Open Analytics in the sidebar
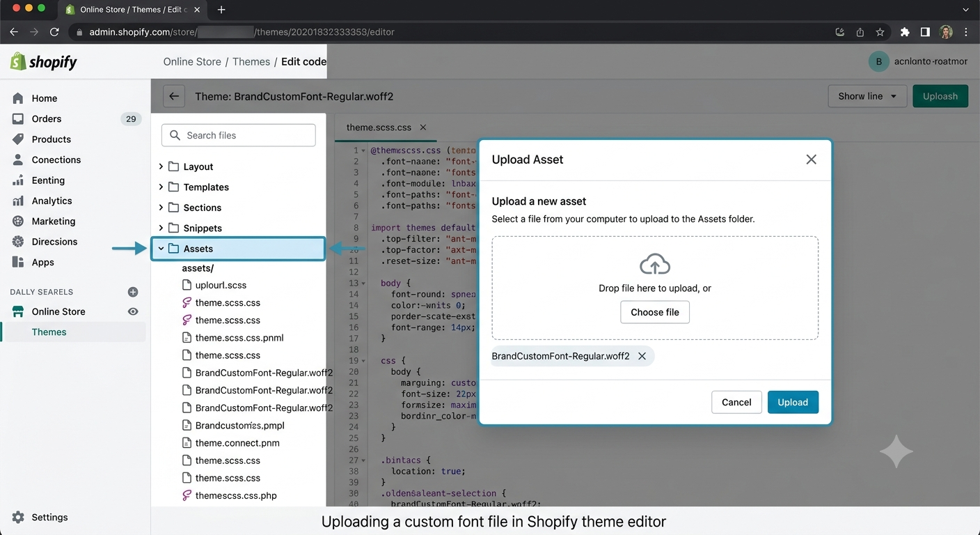The width and height of the screenshot is (980, 535). pyautogui.click(x=52, y=201)
